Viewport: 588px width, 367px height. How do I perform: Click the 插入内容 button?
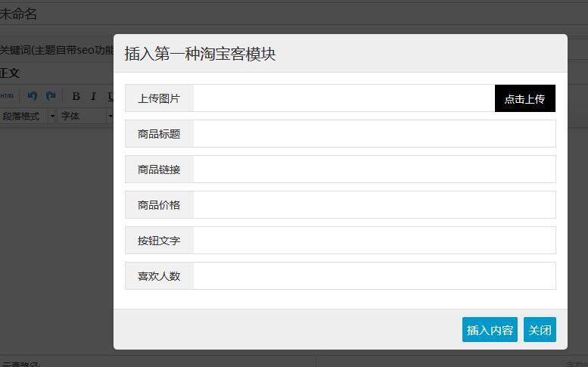pyautogui.click(x=490, y=330)
